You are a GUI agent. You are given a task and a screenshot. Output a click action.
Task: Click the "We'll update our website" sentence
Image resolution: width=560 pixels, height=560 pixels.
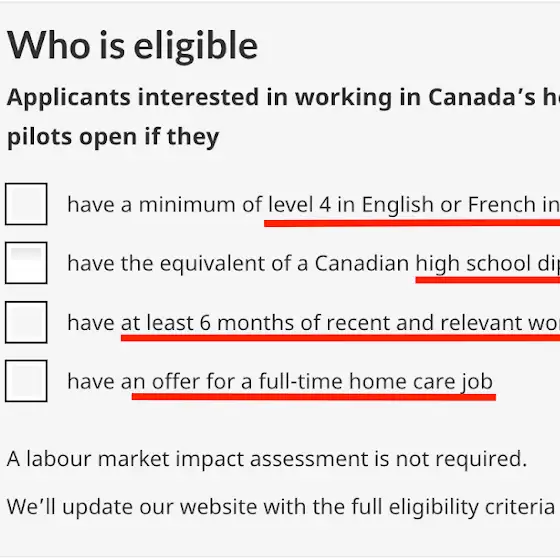tap(281, 506)
